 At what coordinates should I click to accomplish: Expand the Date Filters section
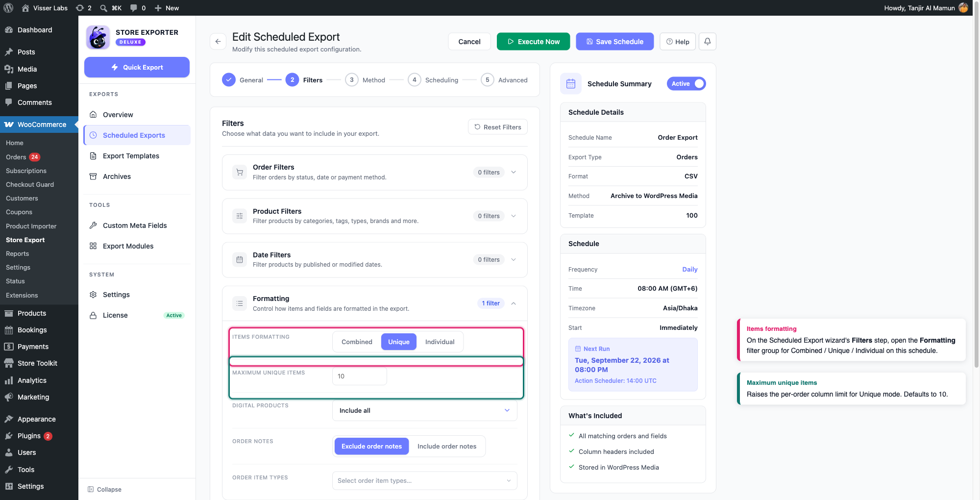click(514, 260)
